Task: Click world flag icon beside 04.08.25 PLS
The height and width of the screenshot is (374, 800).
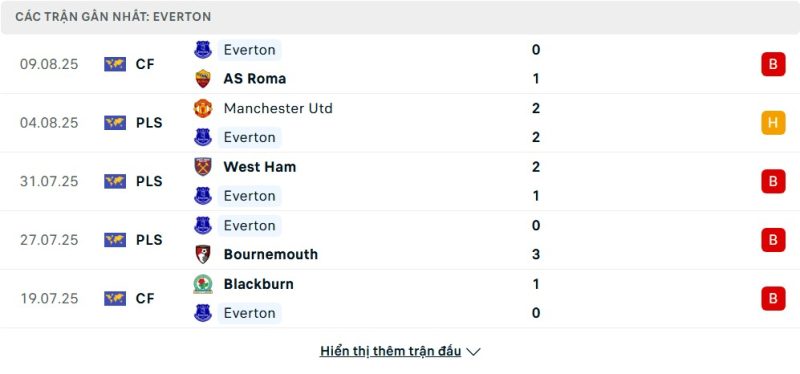Action: pyautogui.click(x=115, y=123)
